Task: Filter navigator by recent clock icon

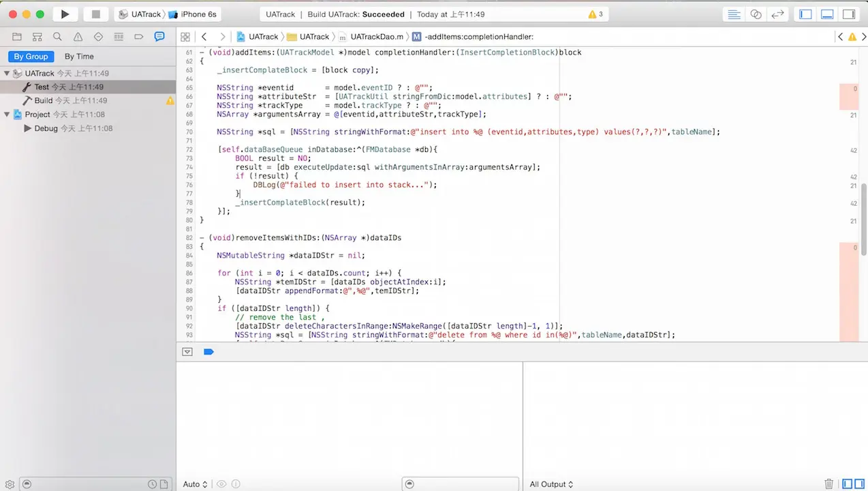Action: point(153,484)
